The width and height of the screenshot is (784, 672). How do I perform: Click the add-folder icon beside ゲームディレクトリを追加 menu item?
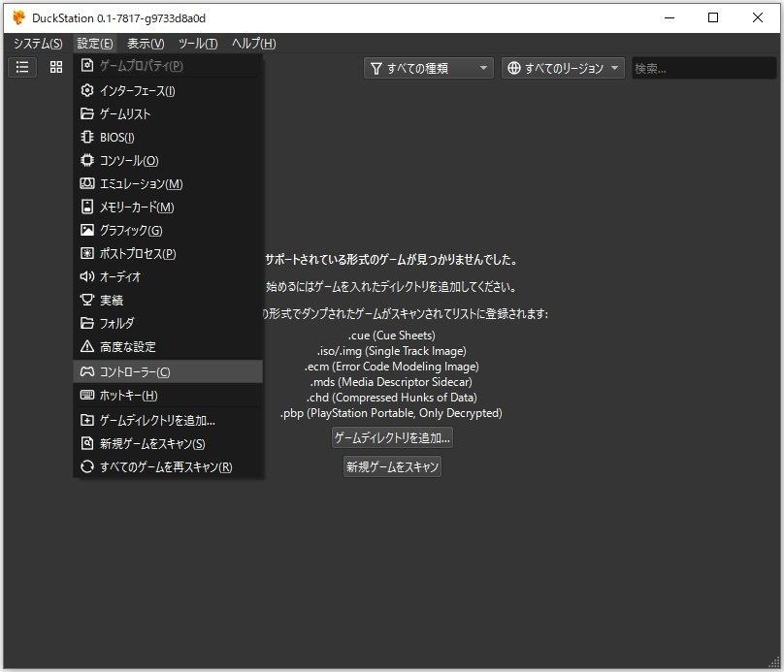tap(87, 420)
